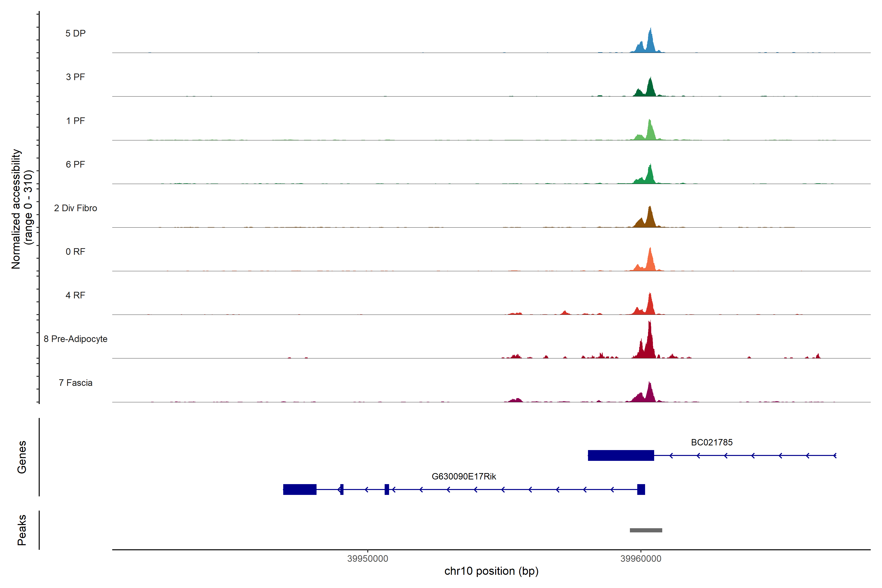This screenshot has height=588, width=882.
Task: Select the 2 Div Fibro label
Action: tap(75, 208)
